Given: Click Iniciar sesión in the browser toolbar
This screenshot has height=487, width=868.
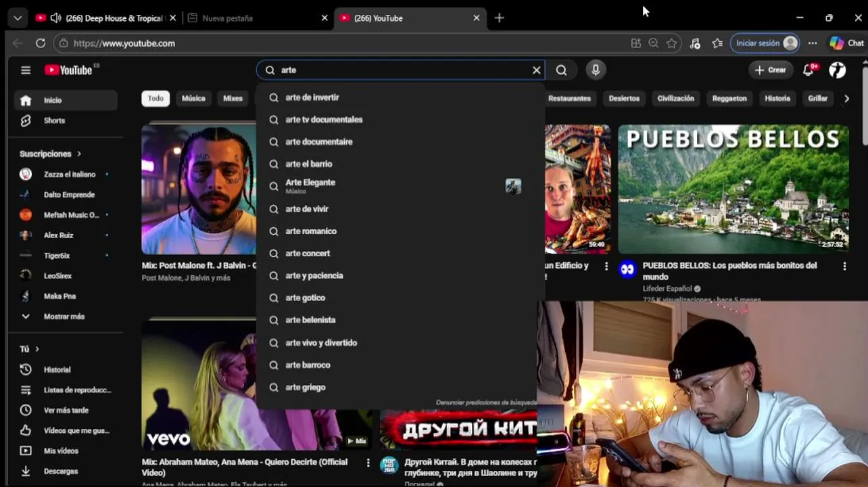Looking at the screenshot, I should (766, 43).
